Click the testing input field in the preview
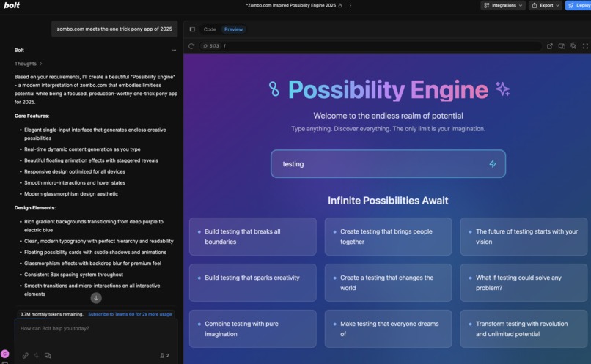 (x=388, y=164)
